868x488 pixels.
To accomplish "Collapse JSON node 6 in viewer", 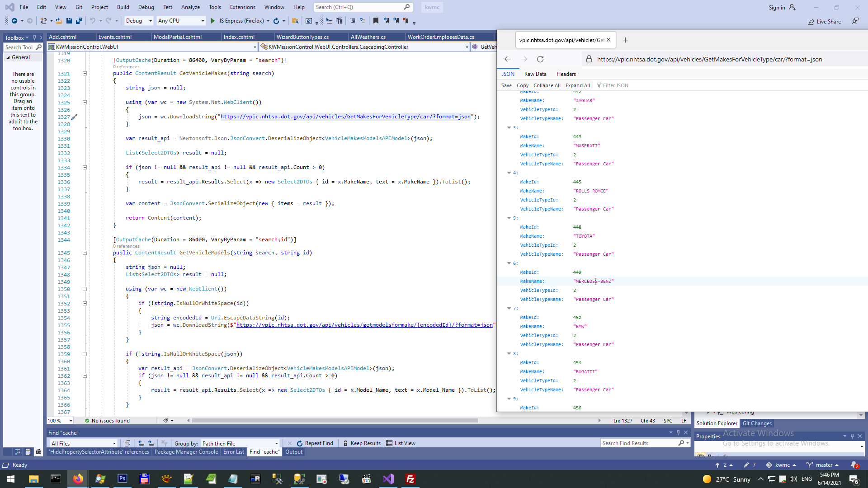I will point(509,263).
